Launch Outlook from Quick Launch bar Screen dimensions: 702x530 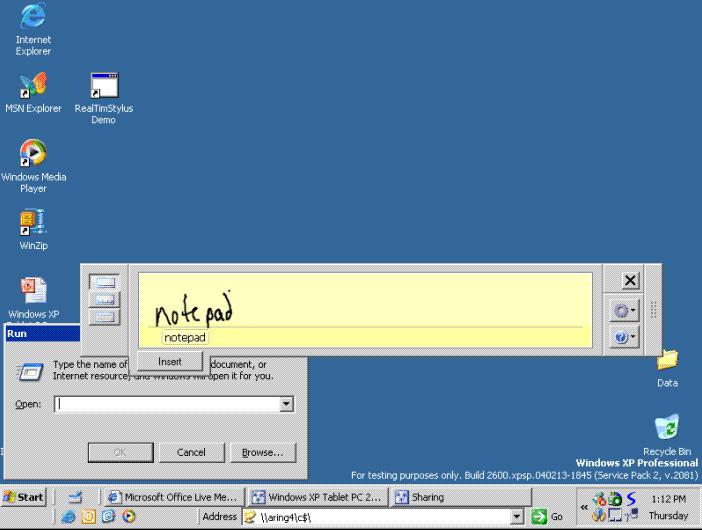88,517
